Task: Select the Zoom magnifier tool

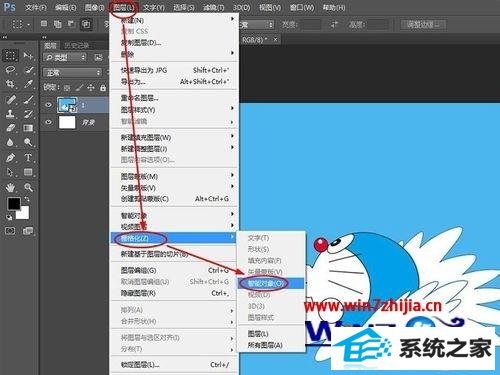Action: [28, 188]
